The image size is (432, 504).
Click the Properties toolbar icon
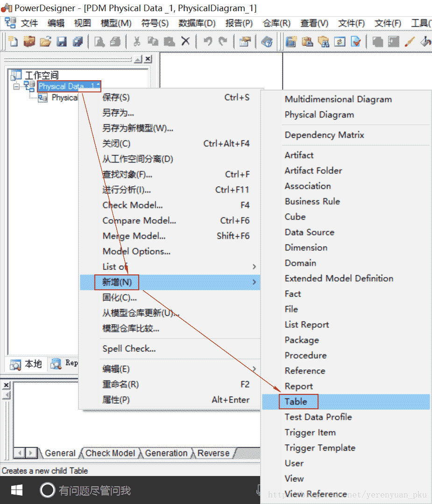245,42
